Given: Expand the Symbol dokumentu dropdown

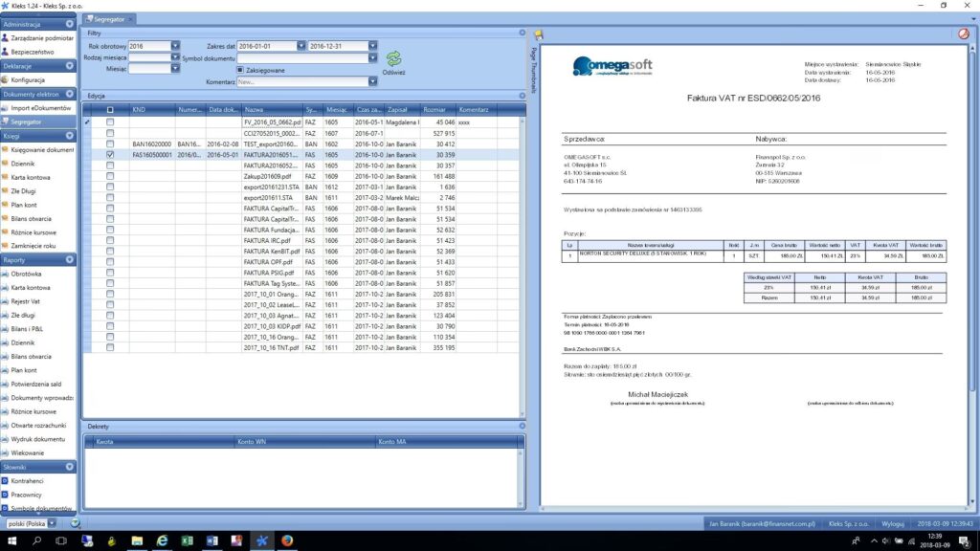Looking at the screenshot, I should [x=372, y=57].
